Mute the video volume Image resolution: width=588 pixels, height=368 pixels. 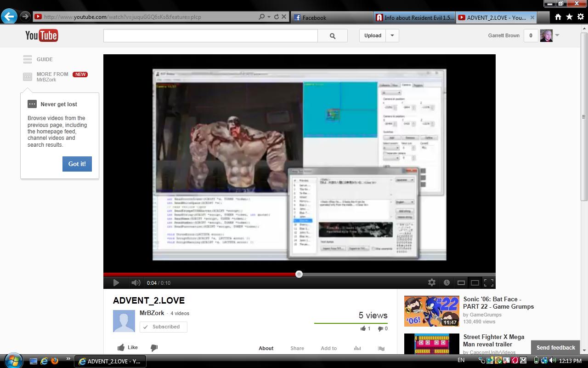pyautogui.click(x=136, y=282)
